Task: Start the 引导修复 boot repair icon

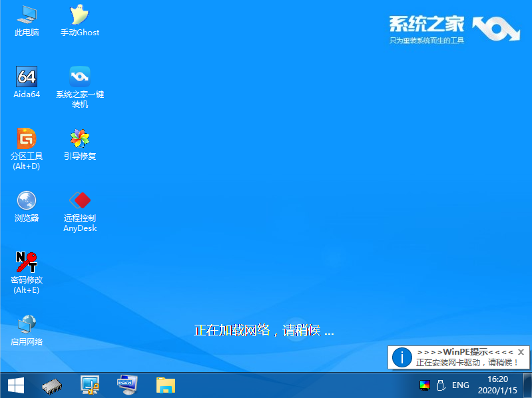Action: pyautogui.click(x=80, y=144)
